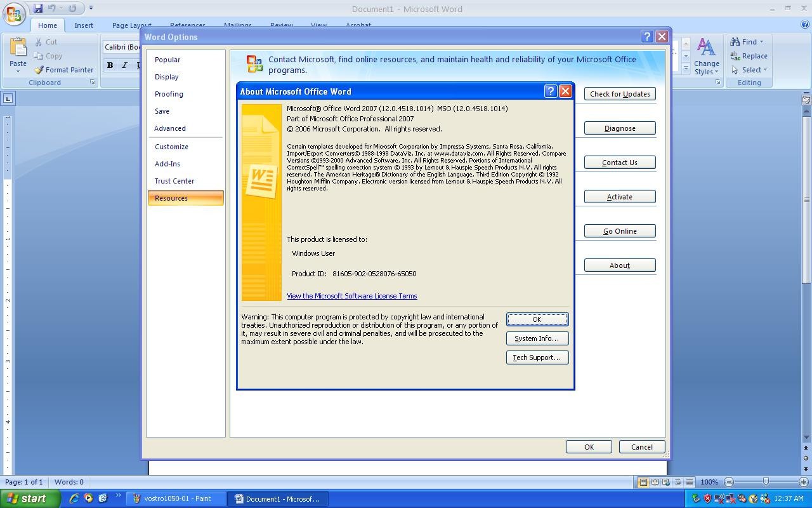812x508 pixels.
Task: Open View the Microsoft Software License Terms link
Action: point(352,296)
